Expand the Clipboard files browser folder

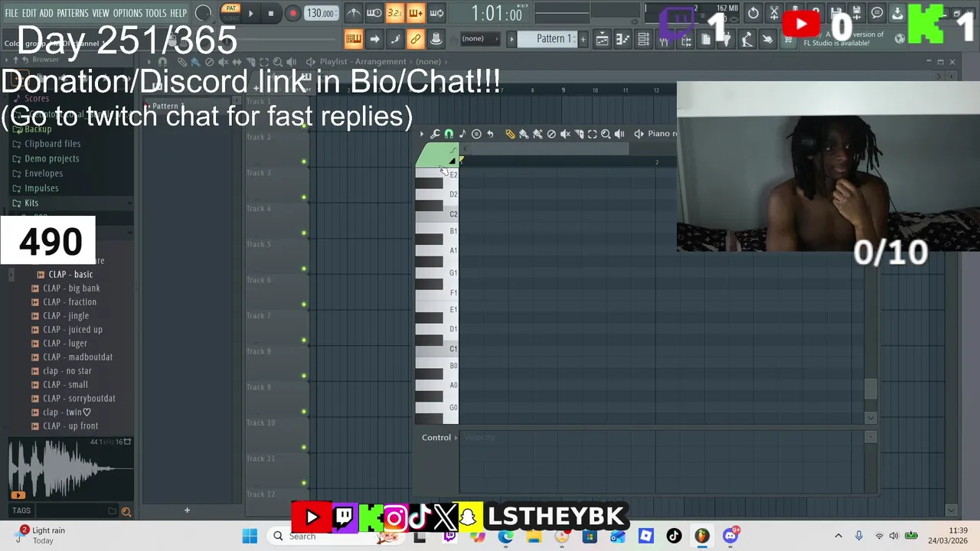(x=52, y=144)
